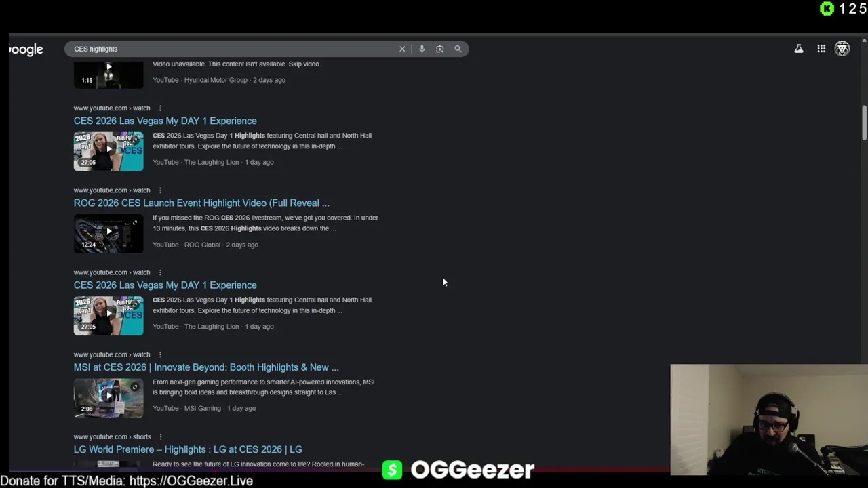Click the URL above the ROG 2026 result

click(112, 190)
